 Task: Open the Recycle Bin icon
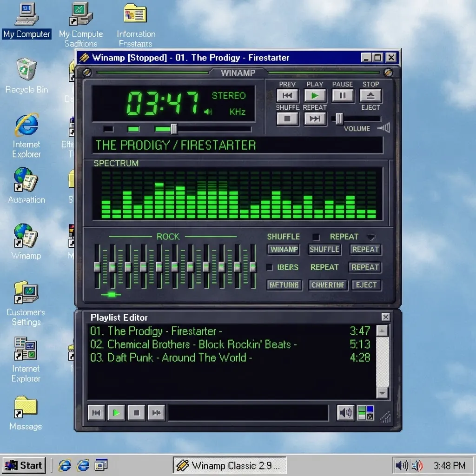tap(26, 76)
